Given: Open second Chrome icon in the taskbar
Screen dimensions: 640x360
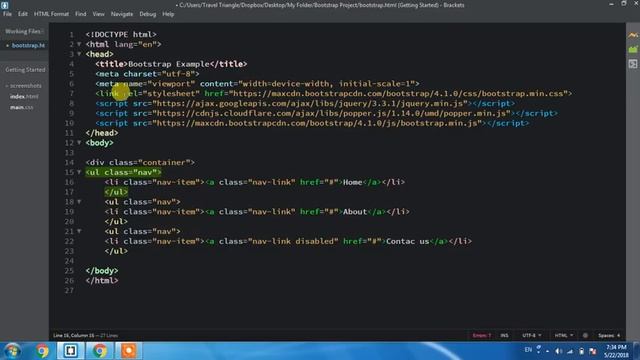Looking at the screenshot, I should [x=99, y=351].
